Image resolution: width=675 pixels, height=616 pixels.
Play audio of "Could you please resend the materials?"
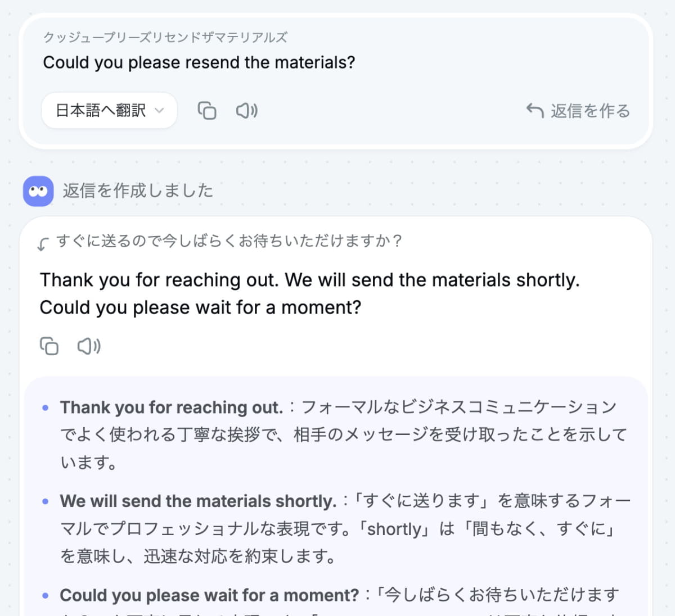click(246, 111)
